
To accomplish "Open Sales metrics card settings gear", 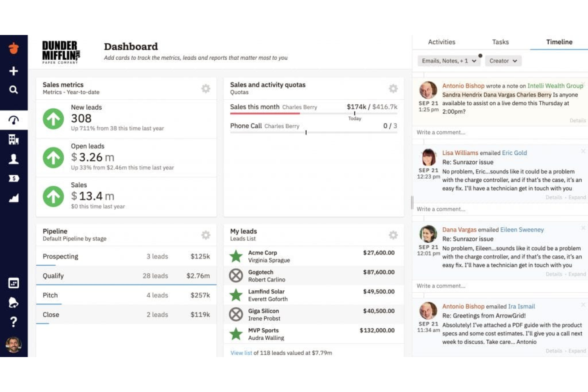I will [x=206, y=89].
